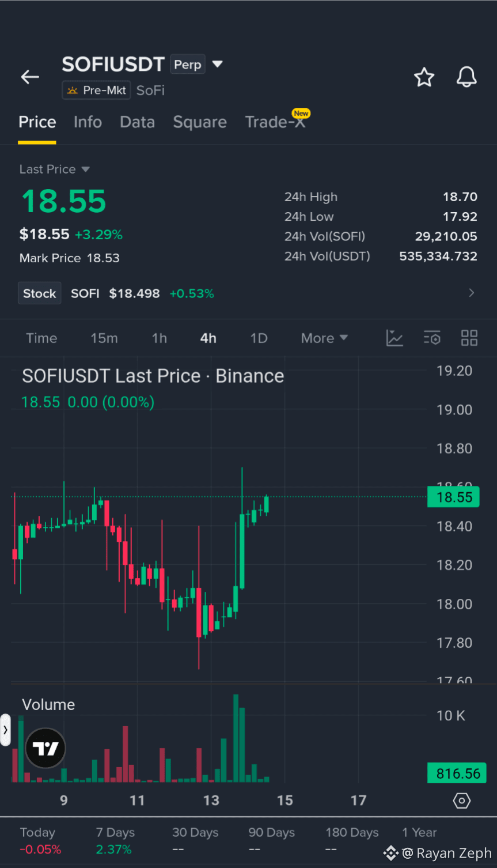The height and width of the screenshot is (868, 497).
Task: Click the +3.29% price change value
Action: pos(98,235)
